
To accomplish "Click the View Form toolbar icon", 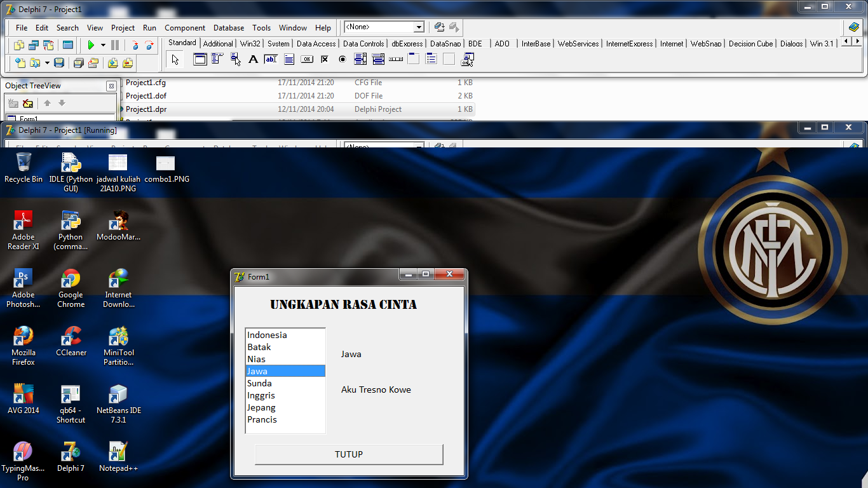I will 34,45.
